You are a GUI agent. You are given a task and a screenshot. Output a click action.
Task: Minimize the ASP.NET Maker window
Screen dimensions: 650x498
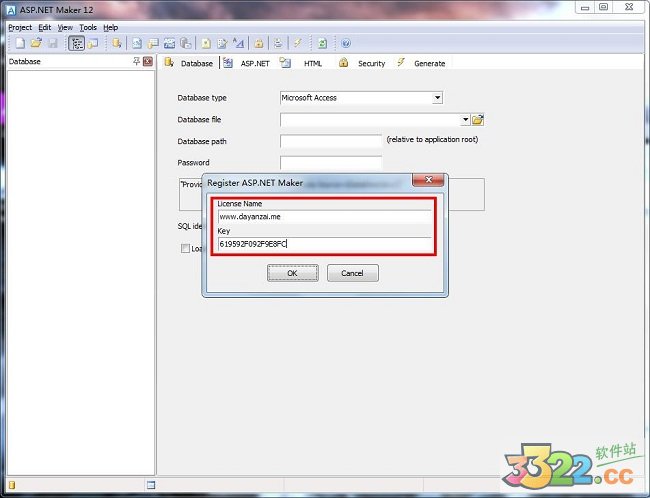coord(585,7)
